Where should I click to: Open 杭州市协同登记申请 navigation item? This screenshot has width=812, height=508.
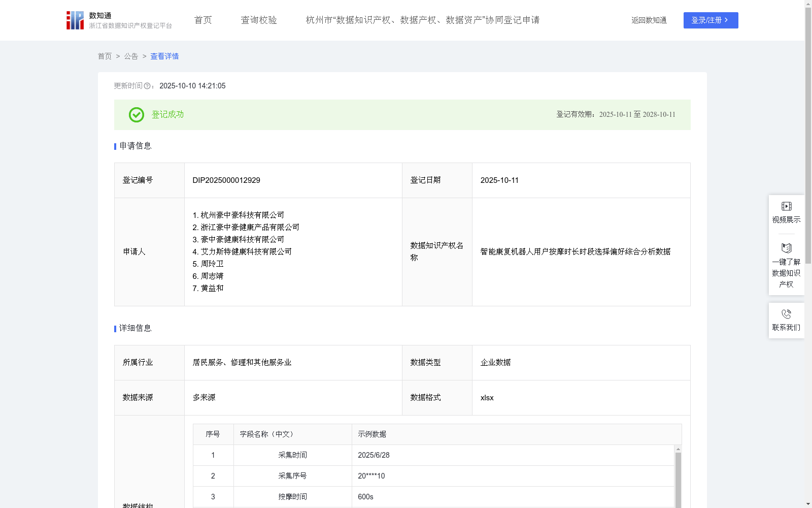click(422, 20)
